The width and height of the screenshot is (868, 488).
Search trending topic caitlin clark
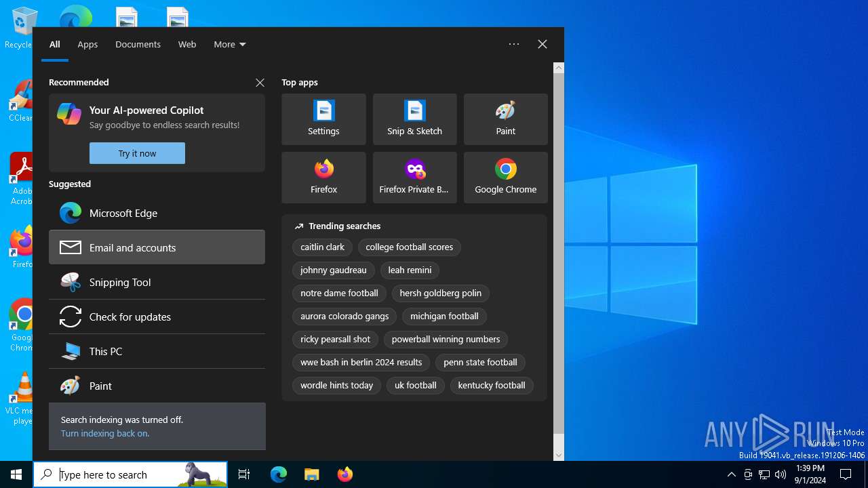[322, 247]
